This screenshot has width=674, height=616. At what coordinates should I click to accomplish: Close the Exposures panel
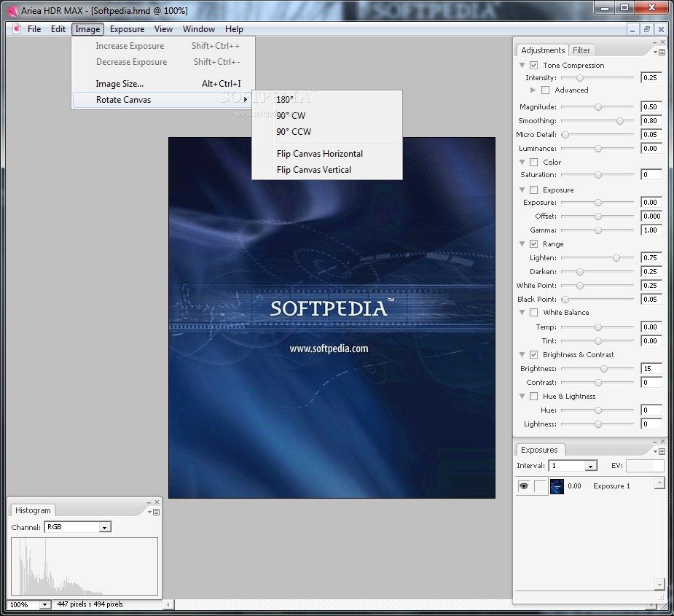(x=663, y=441)
